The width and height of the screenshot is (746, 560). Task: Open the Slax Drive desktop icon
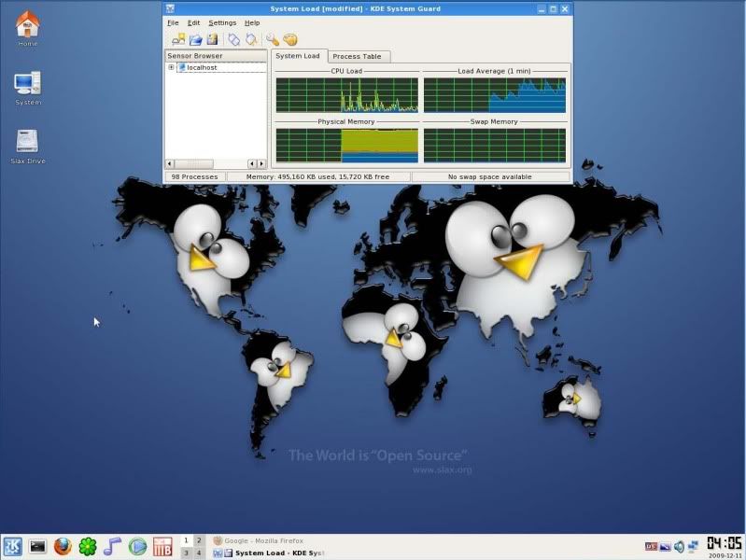(28, 147)
